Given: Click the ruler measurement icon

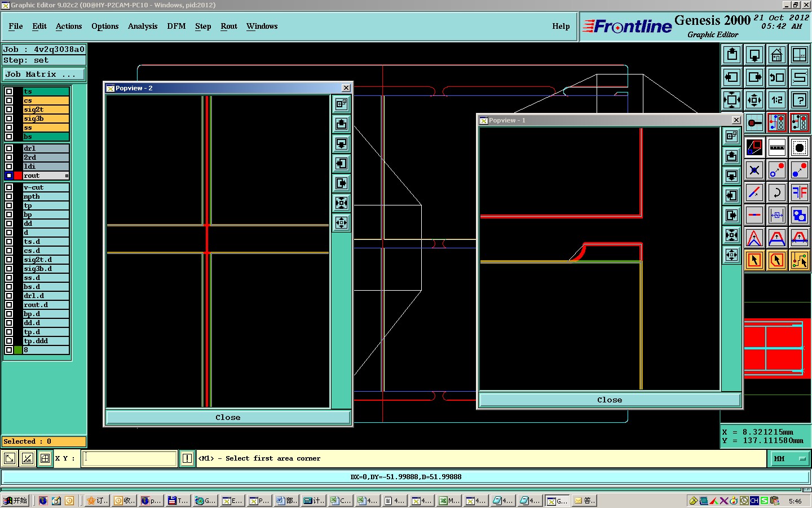Looking at the screenshot, I should [x=777, y=147].
